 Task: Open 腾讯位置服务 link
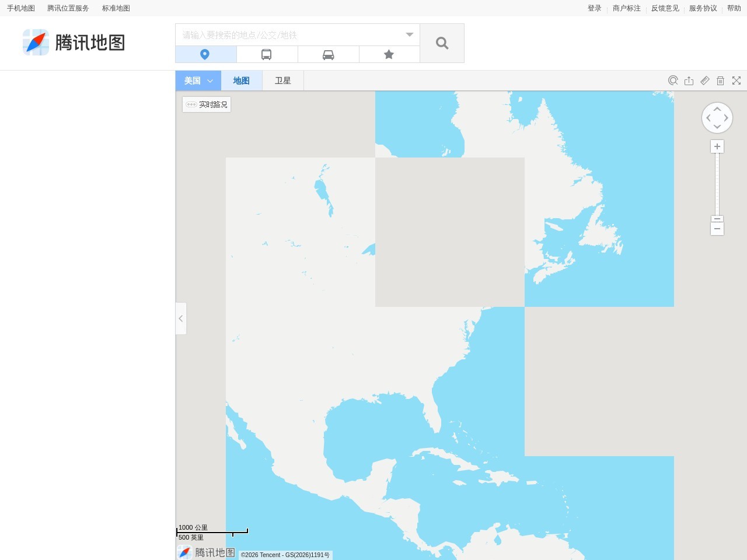68,8
